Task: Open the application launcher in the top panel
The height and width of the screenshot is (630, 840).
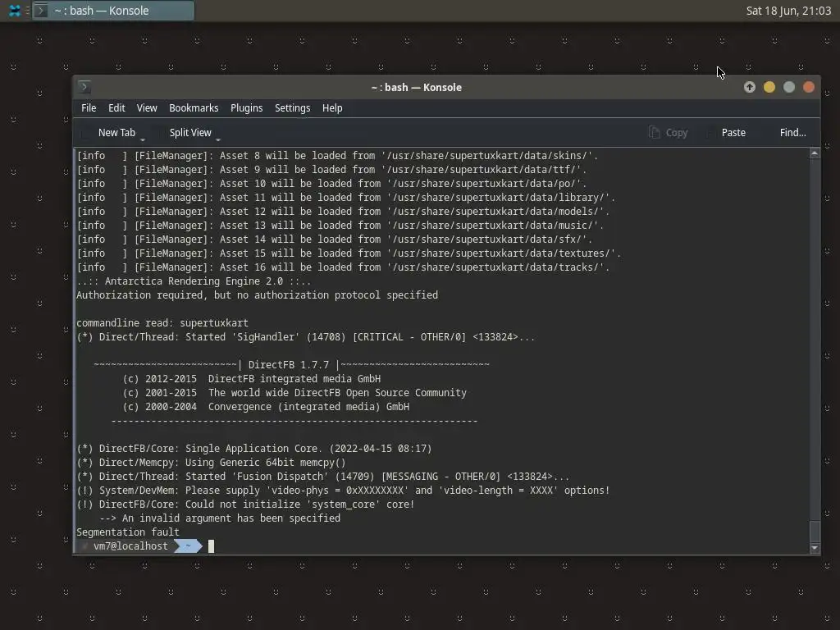Action: [15, 11]
